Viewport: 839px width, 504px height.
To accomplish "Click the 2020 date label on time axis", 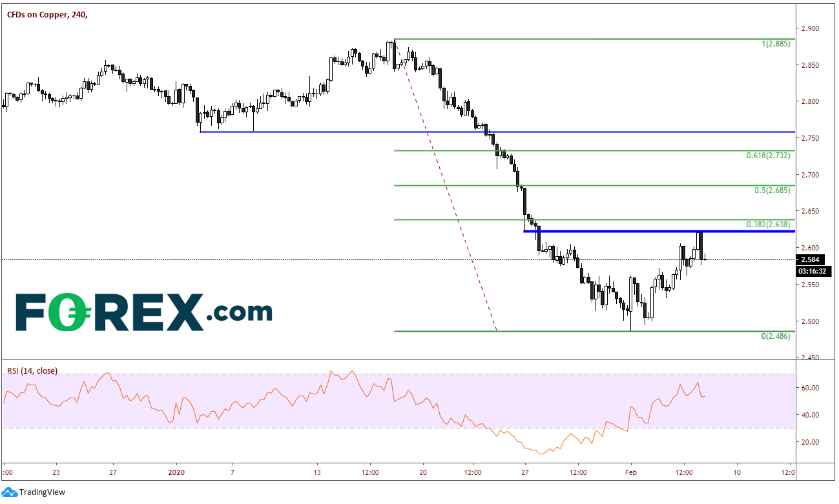I will tap(176, 472).
